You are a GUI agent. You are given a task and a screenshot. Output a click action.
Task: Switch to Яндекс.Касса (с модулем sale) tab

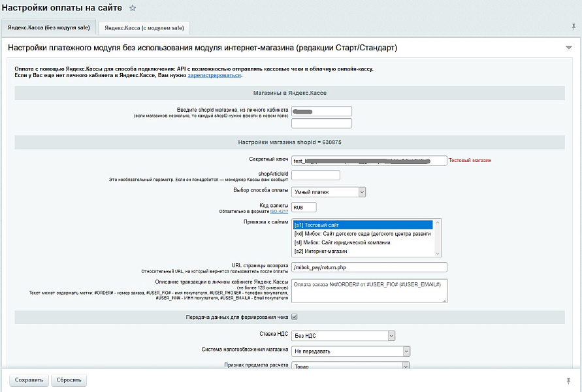tap(144, 27)
